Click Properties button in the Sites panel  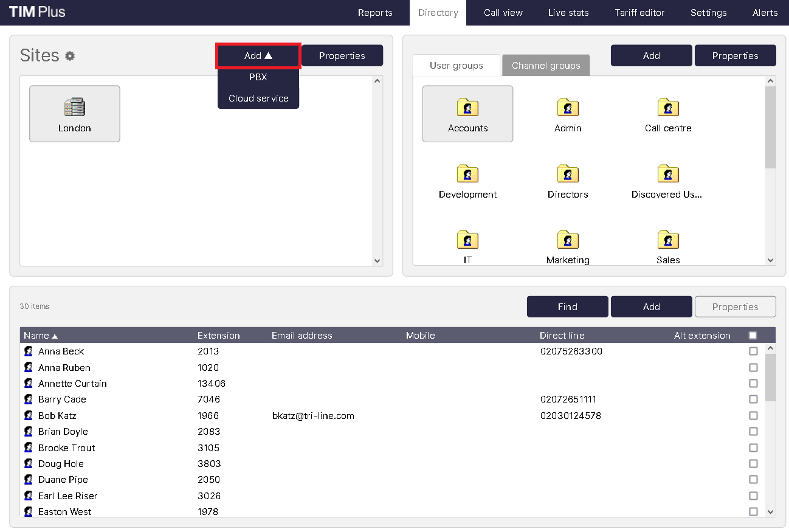click(342, 55)
